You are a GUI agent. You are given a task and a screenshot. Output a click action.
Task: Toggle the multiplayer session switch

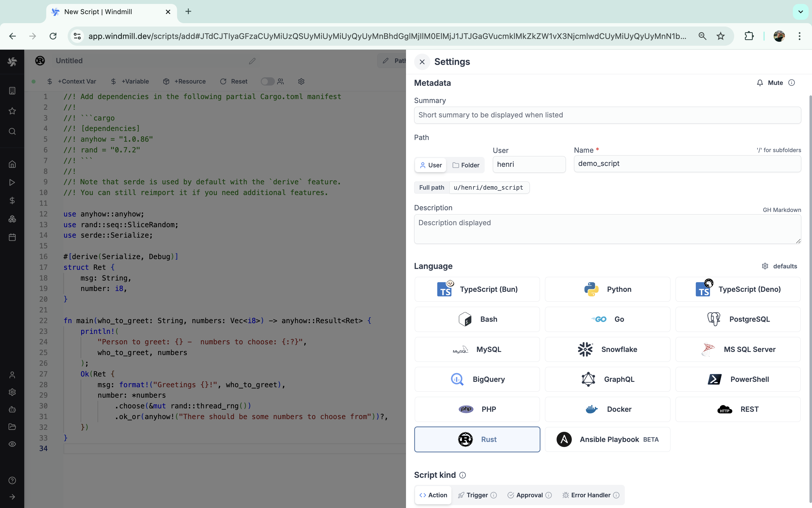[x=267, y=81]
